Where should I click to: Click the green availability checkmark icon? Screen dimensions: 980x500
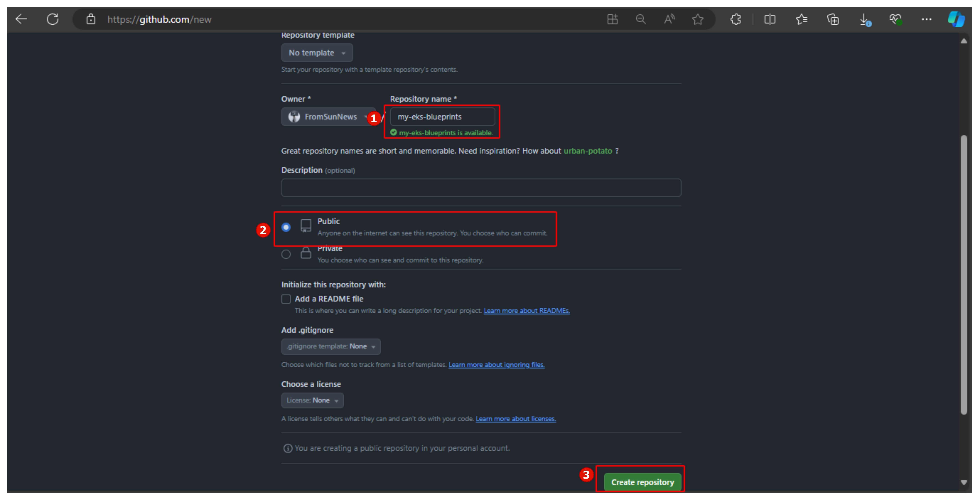[393, 132]
